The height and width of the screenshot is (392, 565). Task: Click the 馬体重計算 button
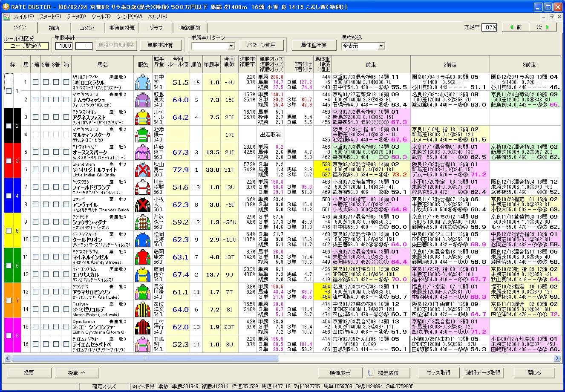(314, 45)
